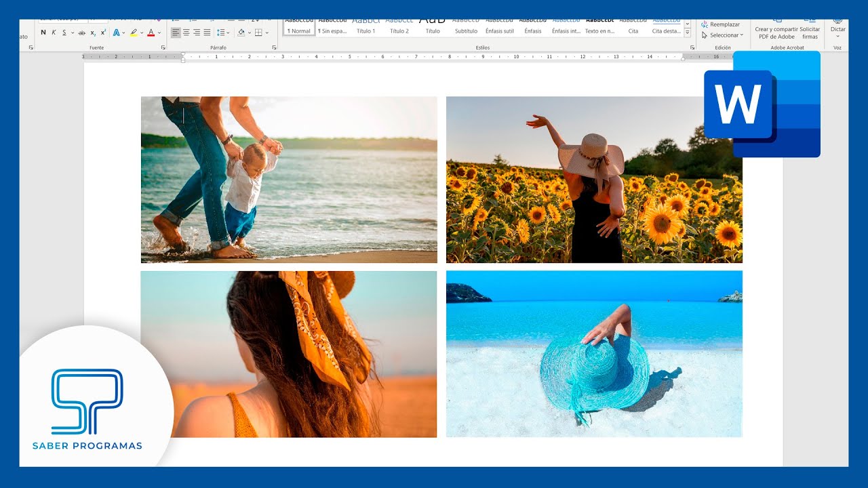This screenshot has width=868, height=488.
Task: Toggle italic (K) formatting
Action: coord(54,33)
